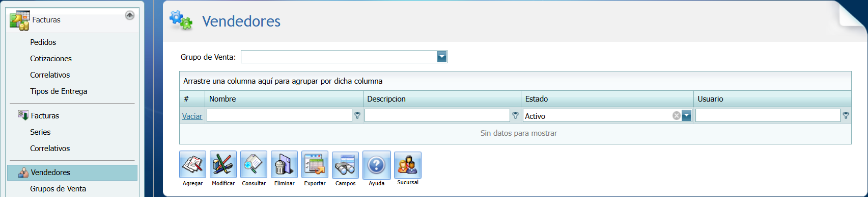Screen dimensions: 868x197
Task: Click the group panel 'Arrastre una columna aquí' text
Action: (x=283, y=81)
